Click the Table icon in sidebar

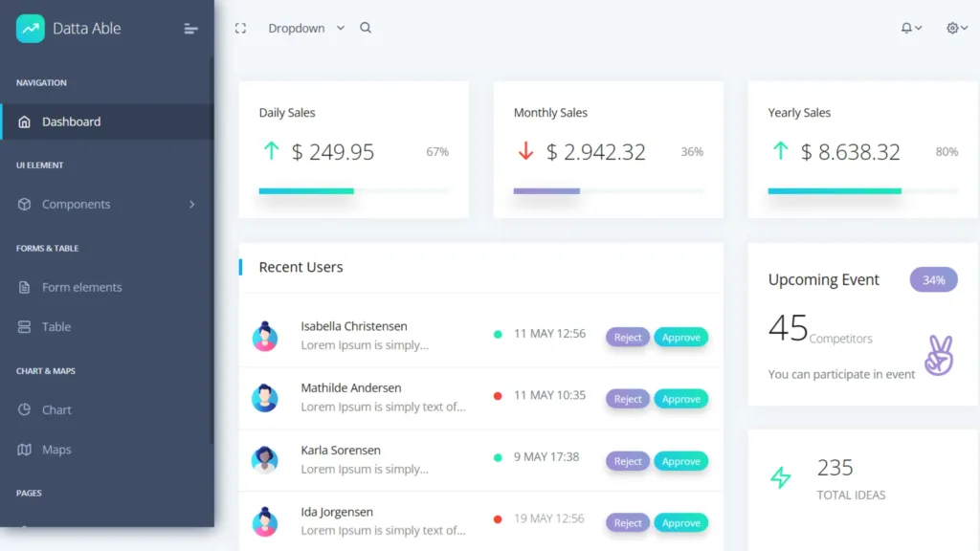coord(25,326)
